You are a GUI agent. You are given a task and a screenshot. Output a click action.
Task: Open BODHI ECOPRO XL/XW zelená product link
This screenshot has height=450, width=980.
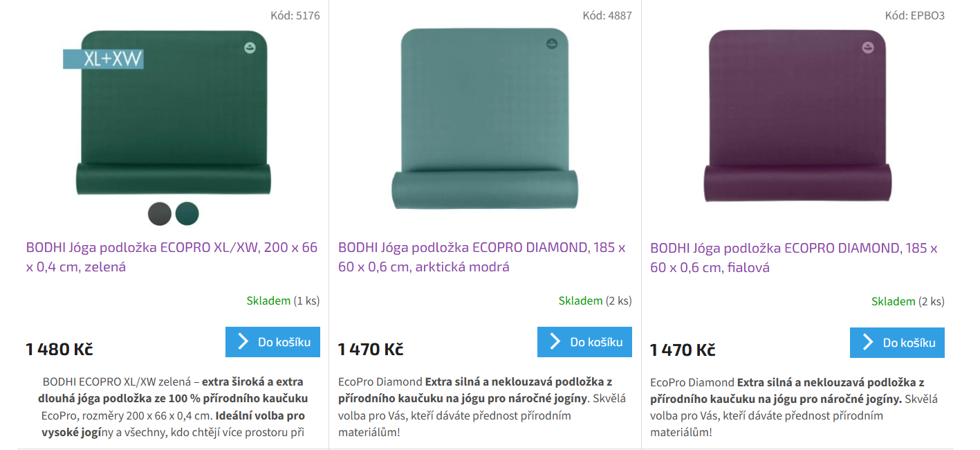[172, 257]
